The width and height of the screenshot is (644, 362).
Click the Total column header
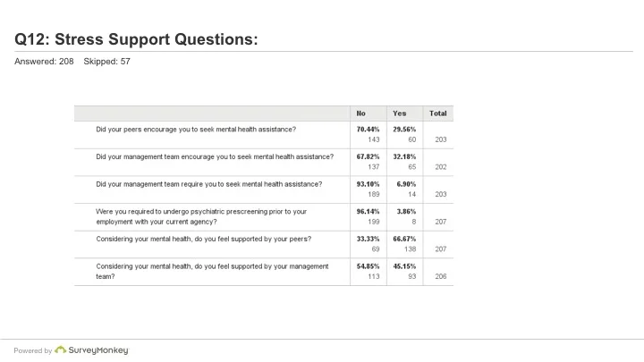437,114
